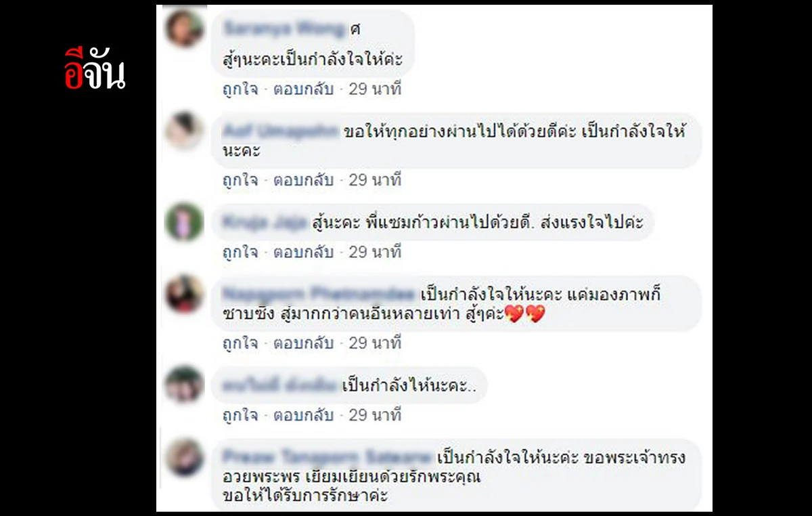812x516 pixels.
Task: Open Preaw Tanaporn's profile avatar
Action: point(184,458)
